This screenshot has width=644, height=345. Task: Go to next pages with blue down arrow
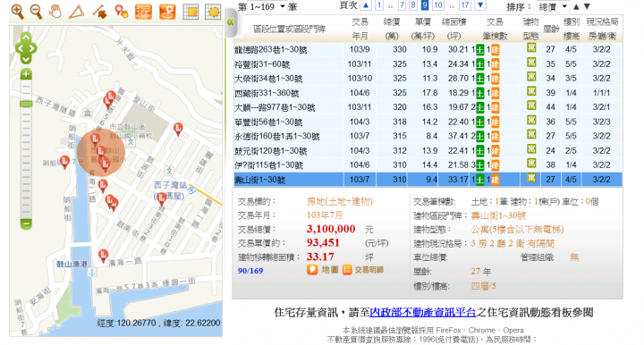coord(479,5)
